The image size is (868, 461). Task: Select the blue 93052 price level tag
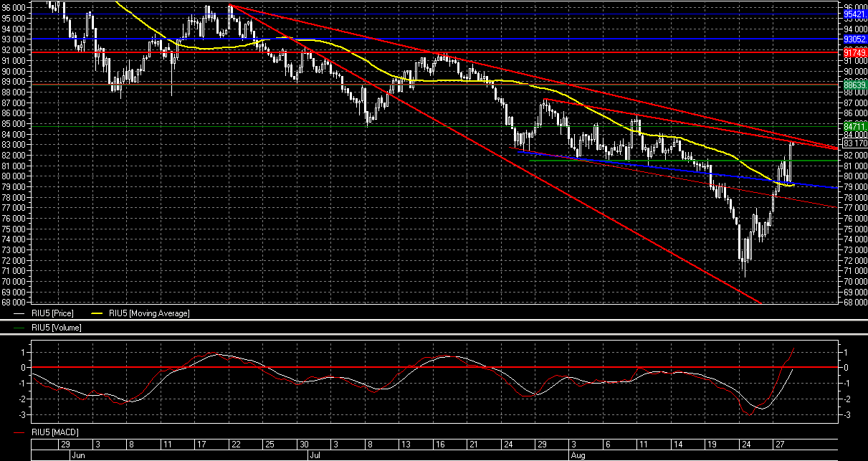point(854,39)
